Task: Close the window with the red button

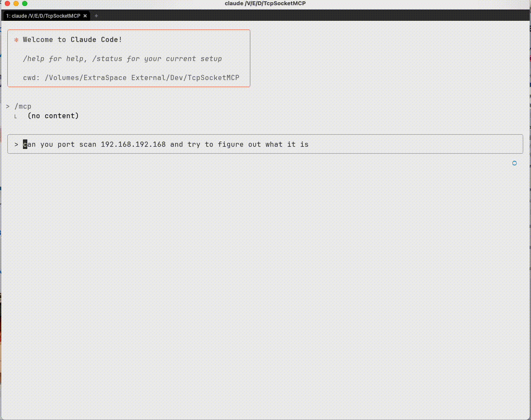Action: click(x=7, y=3)
